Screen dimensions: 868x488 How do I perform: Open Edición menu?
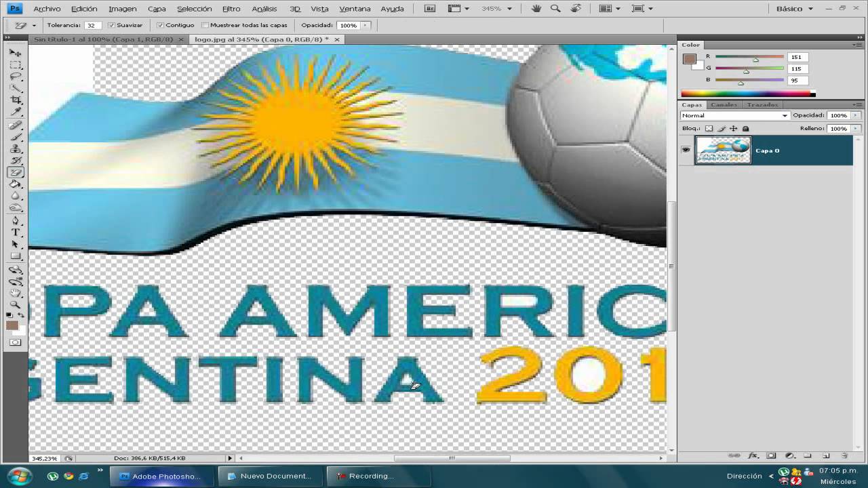[85, 9]
